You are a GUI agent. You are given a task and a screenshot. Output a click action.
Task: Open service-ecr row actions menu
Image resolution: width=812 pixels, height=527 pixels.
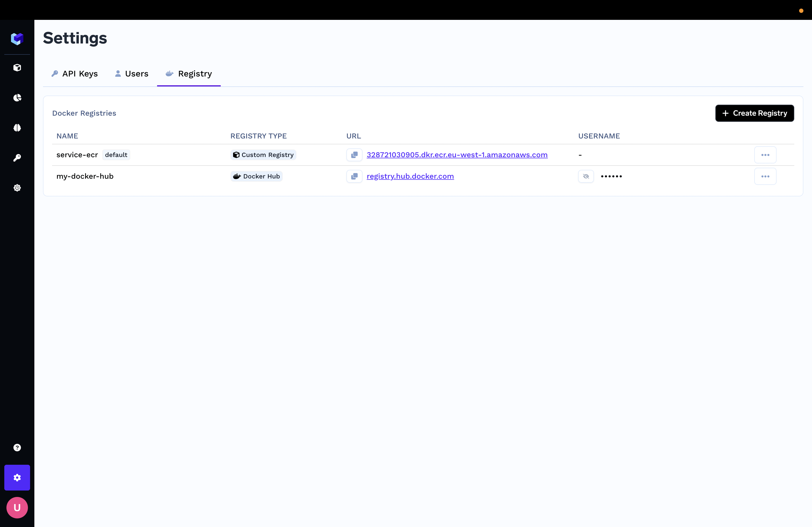tap(765, 155)
